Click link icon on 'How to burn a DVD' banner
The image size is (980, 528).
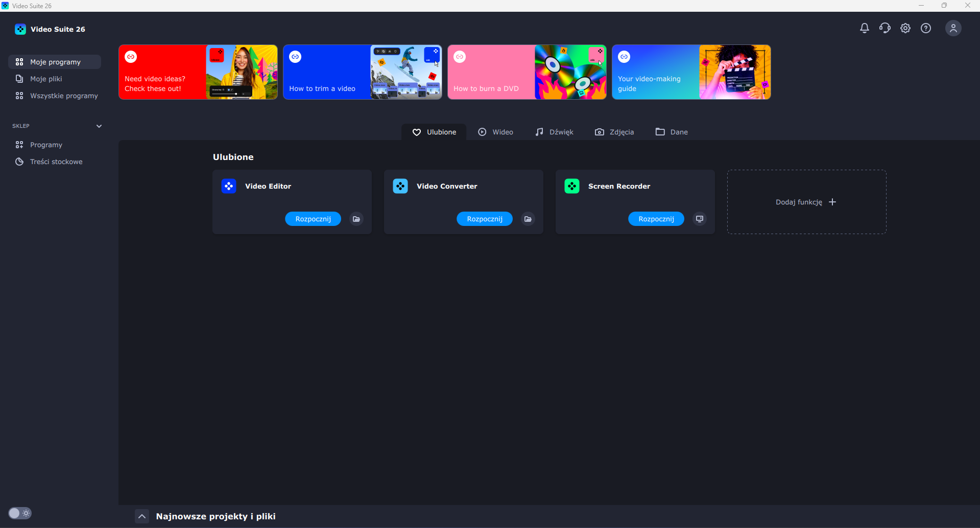click(x=460, y=57)
